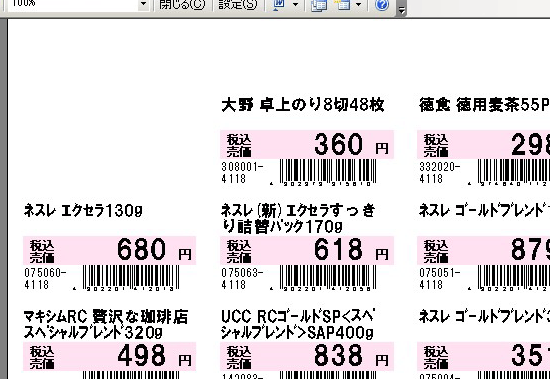Screen dimensions: 550x379
Task: Click product code 308001-4118
Action: click(x=242, y=173)
